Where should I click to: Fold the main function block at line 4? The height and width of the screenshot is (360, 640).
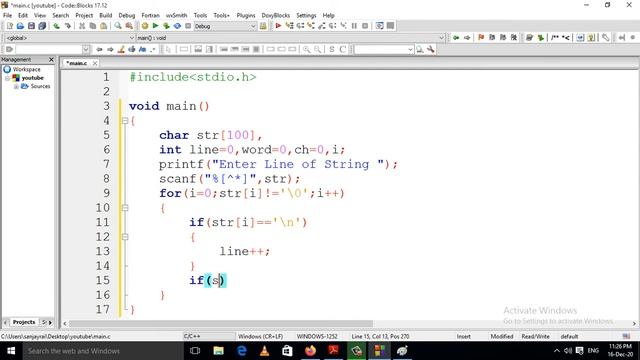click(x=125, y=121)
